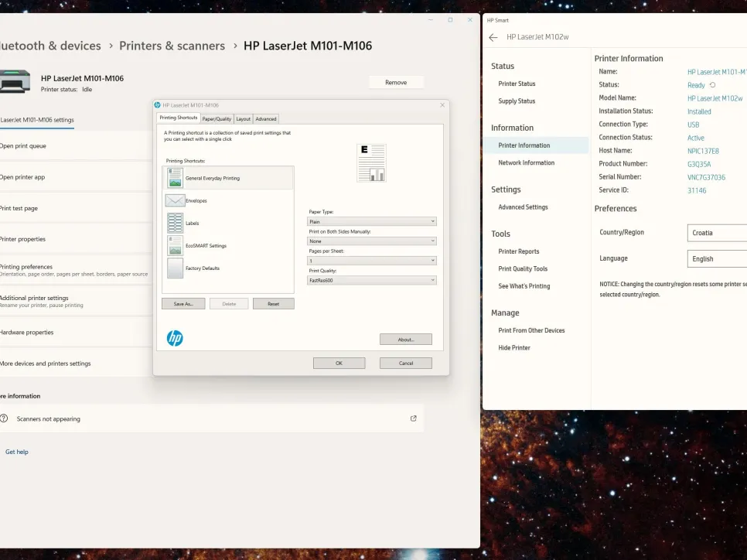Screen dimensions: 747x560
Task: Open Printer properties in Settings
Action: point(77,239)
